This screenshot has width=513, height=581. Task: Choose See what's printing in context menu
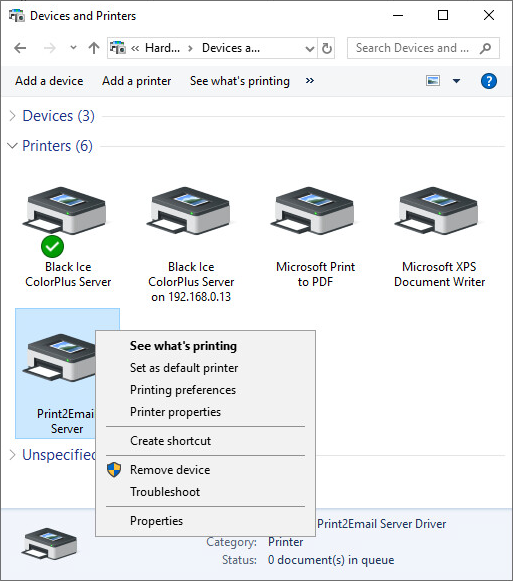tap(206, 346)
